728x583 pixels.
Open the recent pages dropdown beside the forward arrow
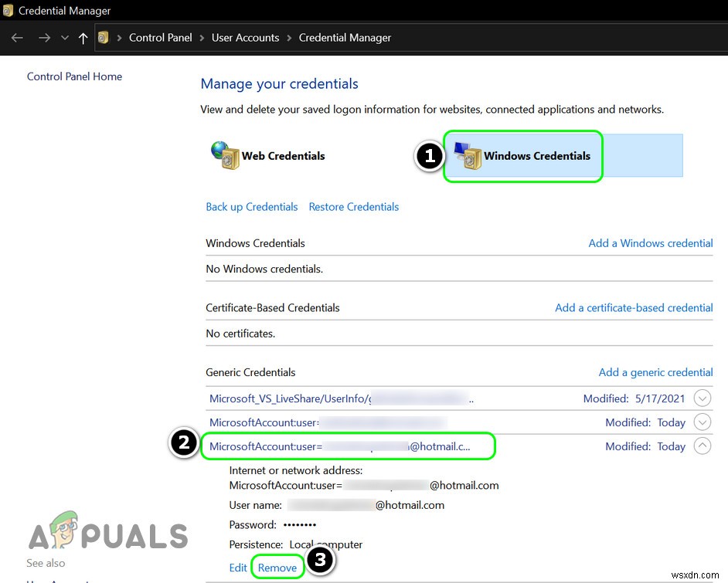pos(64,37)
